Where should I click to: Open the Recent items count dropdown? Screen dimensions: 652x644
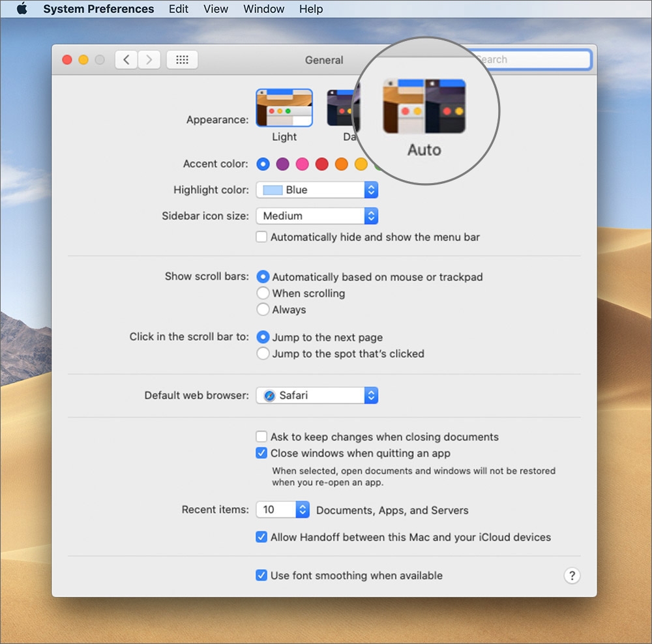283,510
